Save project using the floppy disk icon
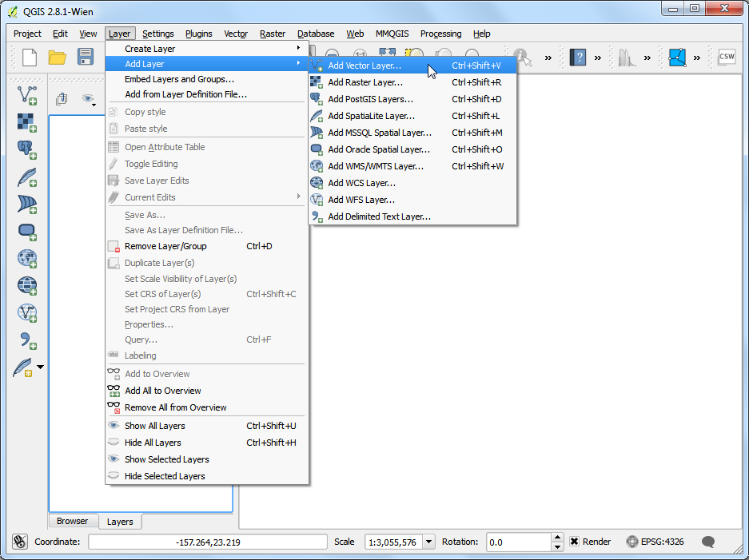Image resolution: width=749 pixels, height=560 pixels. tap(86, 58)
